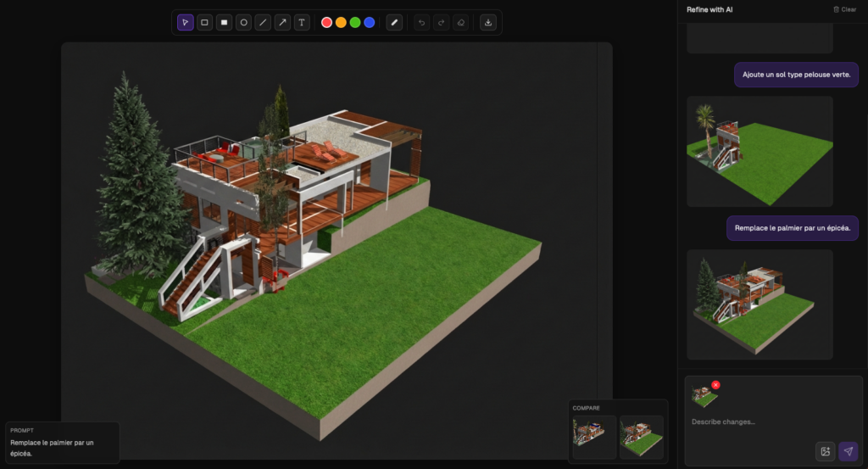This screenshot has height=469, width=868.
Task: Download the current image
Action: pos(488,22)
